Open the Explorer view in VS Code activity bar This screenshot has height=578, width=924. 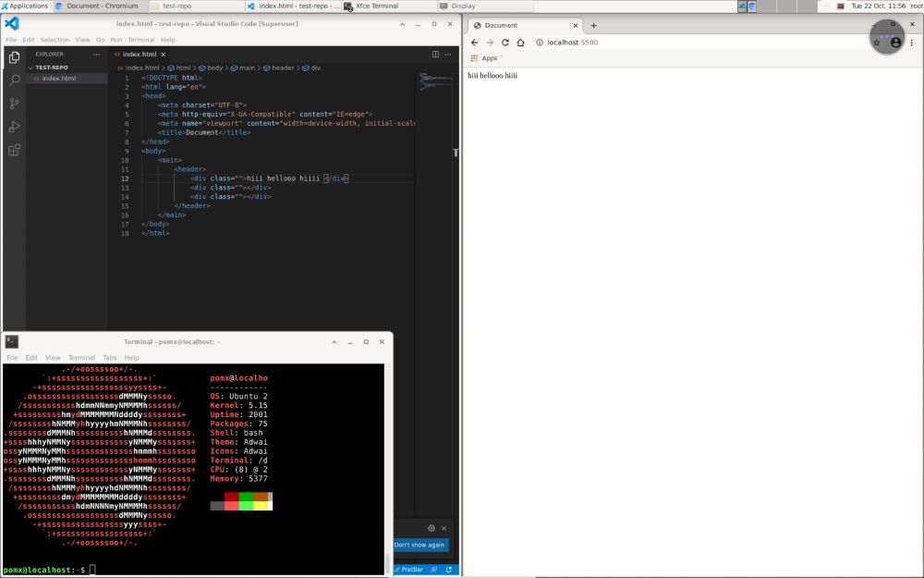click(x=14, y=57)
